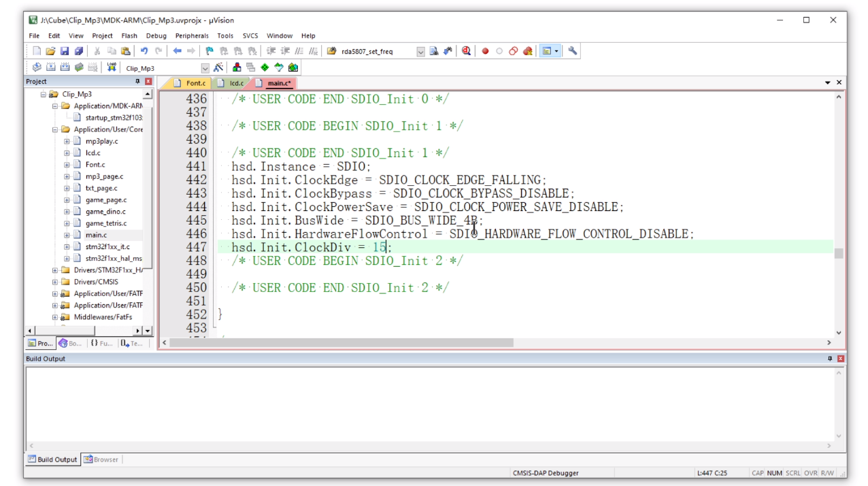This screenshot has height=486, width=868.
Task: Open Options for Target magic wand icon
Action: tap(218, 67)
